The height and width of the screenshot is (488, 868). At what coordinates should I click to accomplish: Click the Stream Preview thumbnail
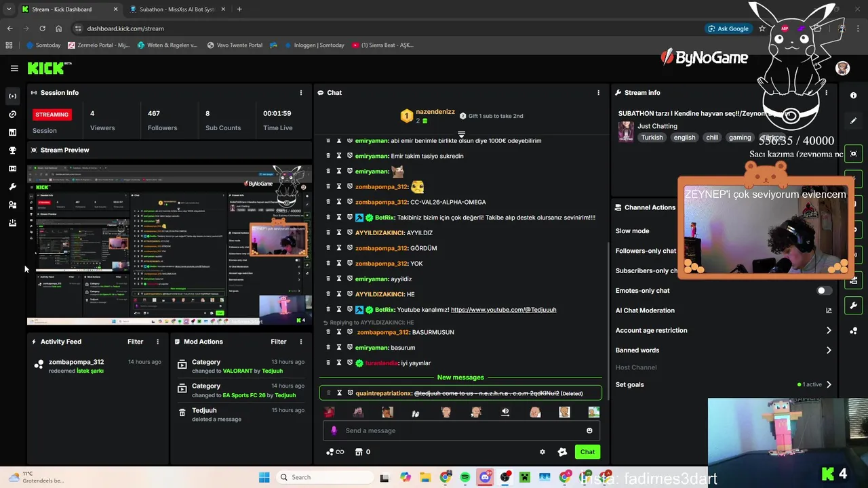click(170, 245)
